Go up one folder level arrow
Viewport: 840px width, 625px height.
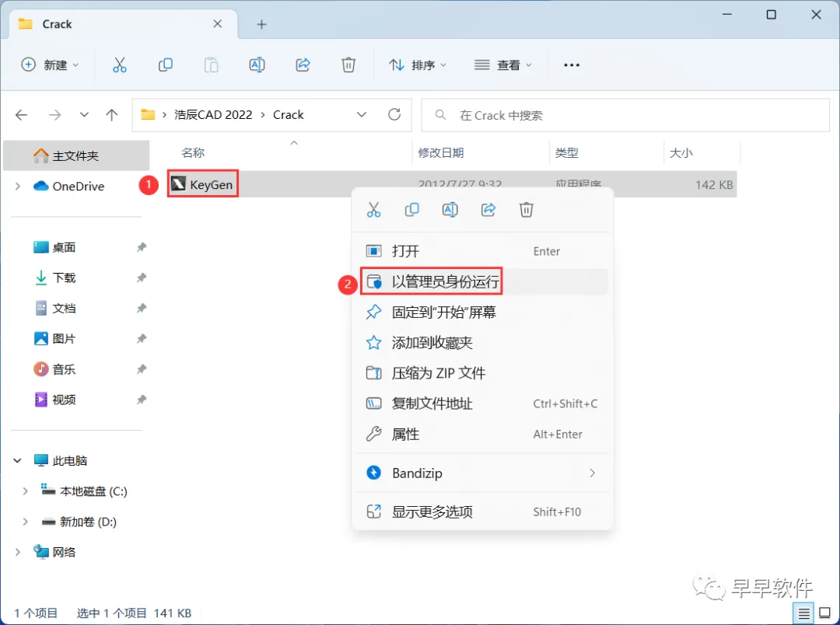coord(111,114)
